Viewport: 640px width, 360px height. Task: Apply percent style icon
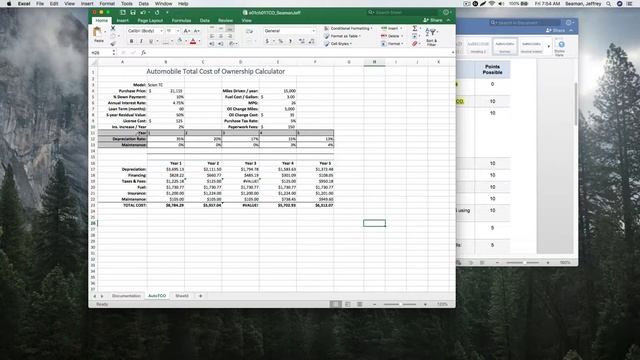pyautogui.click(x=280, y=41)
